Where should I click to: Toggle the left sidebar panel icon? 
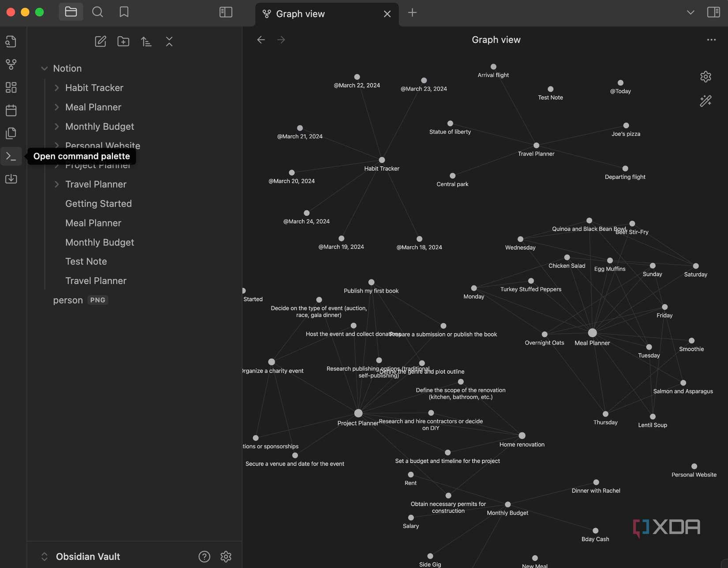(x=225, y=12)
